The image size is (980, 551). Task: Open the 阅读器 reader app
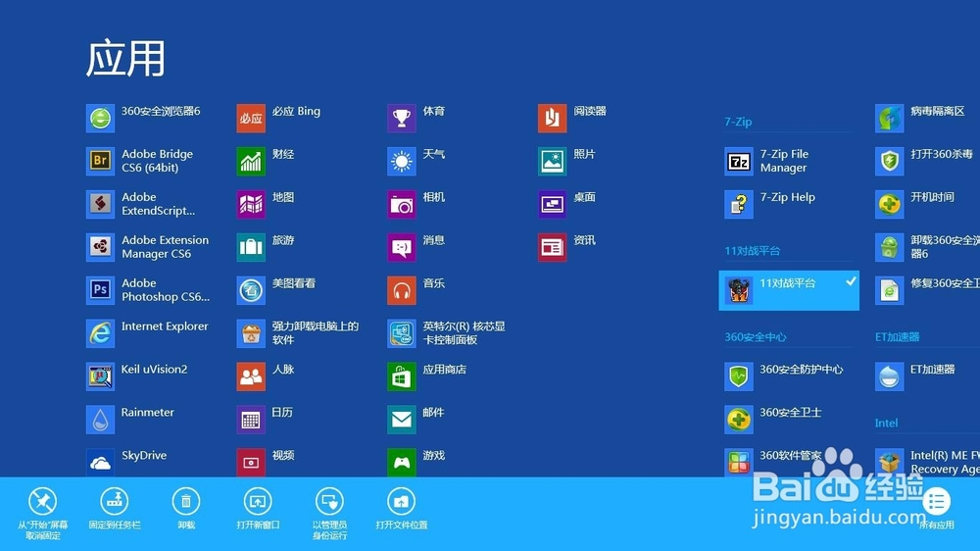click(552, 119)
